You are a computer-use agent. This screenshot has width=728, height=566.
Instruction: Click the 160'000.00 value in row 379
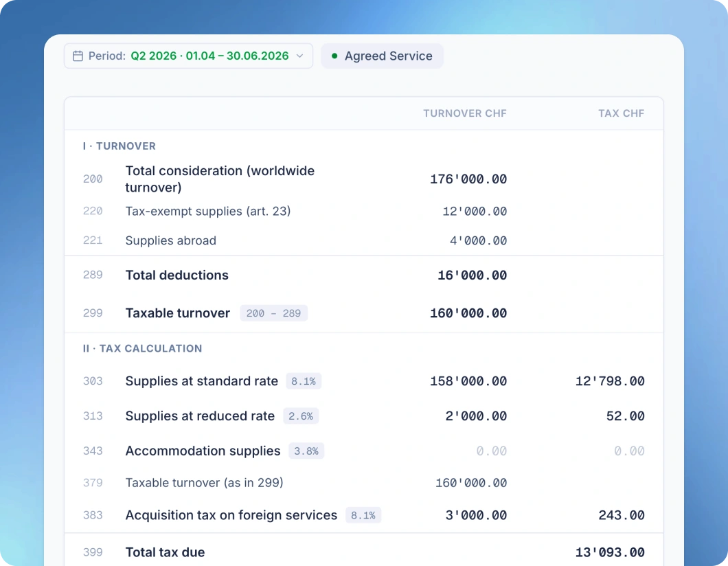(470, 483)
